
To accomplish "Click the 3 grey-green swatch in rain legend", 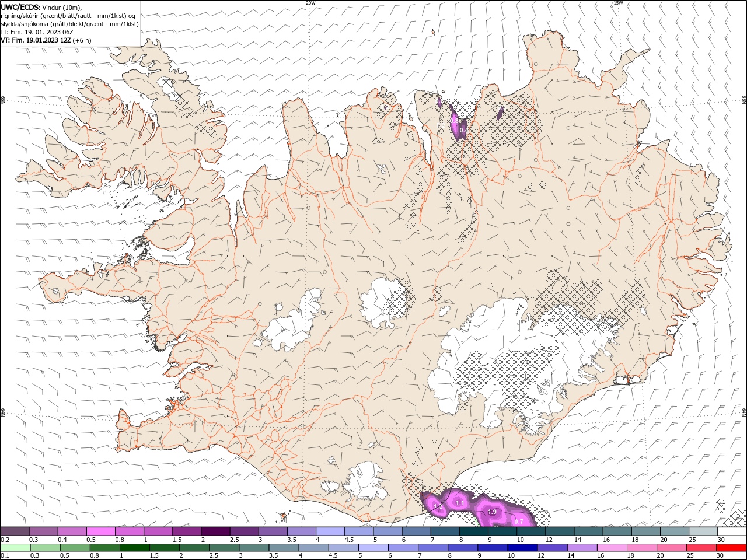I will (254, 548).
